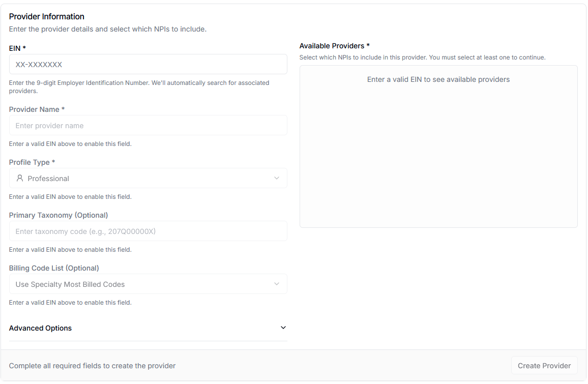The height and width of the screenshot is (384, 588).
Task: Click the Primary Taxonomy code input
Action: point(148,231)
